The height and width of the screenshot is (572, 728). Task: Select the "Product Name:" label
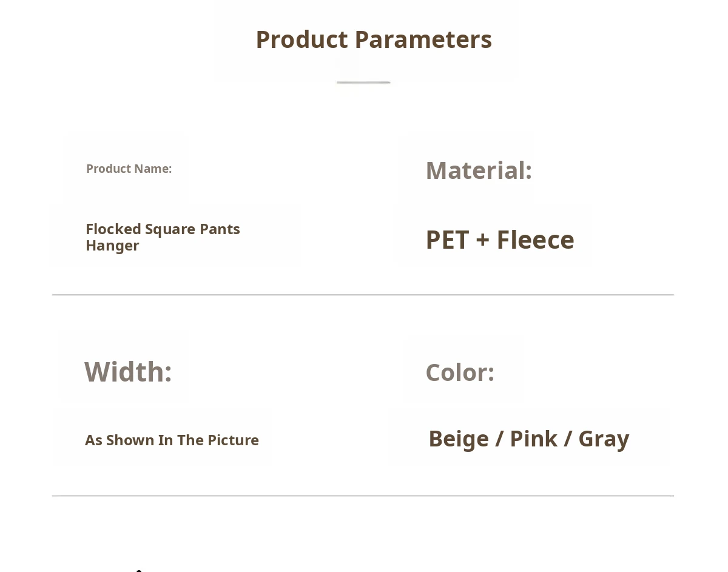point(129,169)
